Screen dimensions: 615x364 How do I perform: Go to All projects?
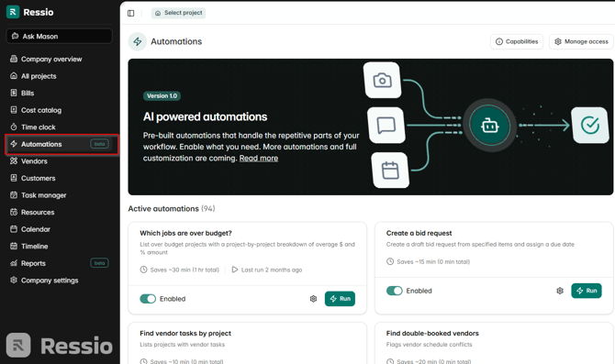[39, 76]
